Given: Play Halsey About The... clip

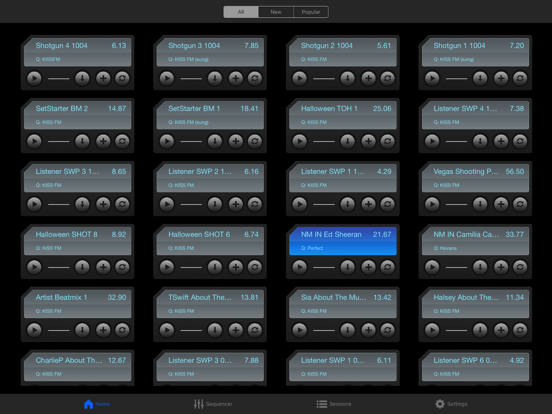Looking at the screenshot, I should coord(432,330).
